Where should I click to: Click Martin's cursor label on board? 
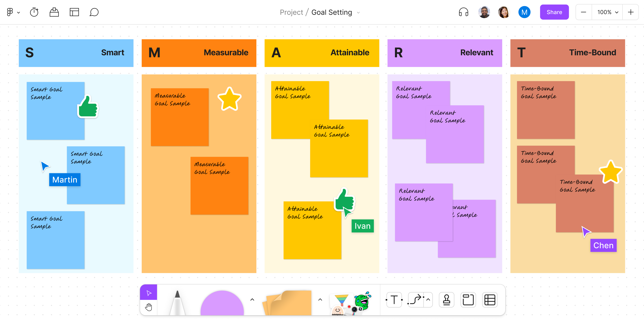click(64, 179)
